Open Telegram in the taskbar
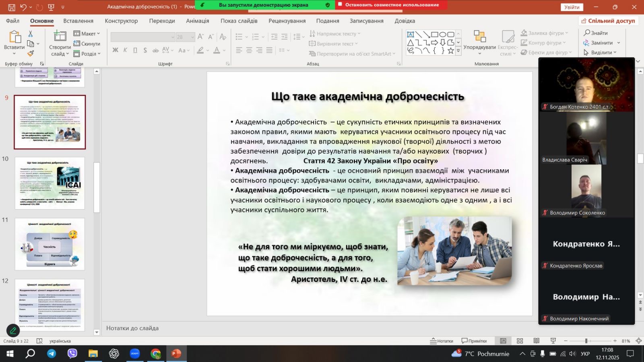The width and height of the screenshot is (644, 362). pyautogui.click(x=52, y=354)
